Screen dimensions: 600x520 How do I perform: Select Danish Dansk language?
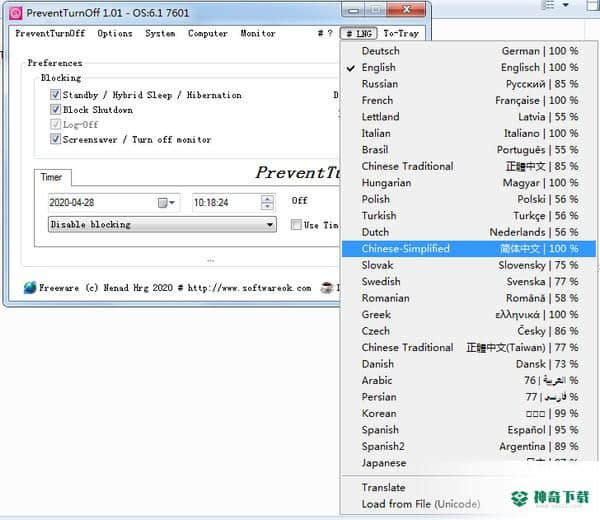[468, 364]
